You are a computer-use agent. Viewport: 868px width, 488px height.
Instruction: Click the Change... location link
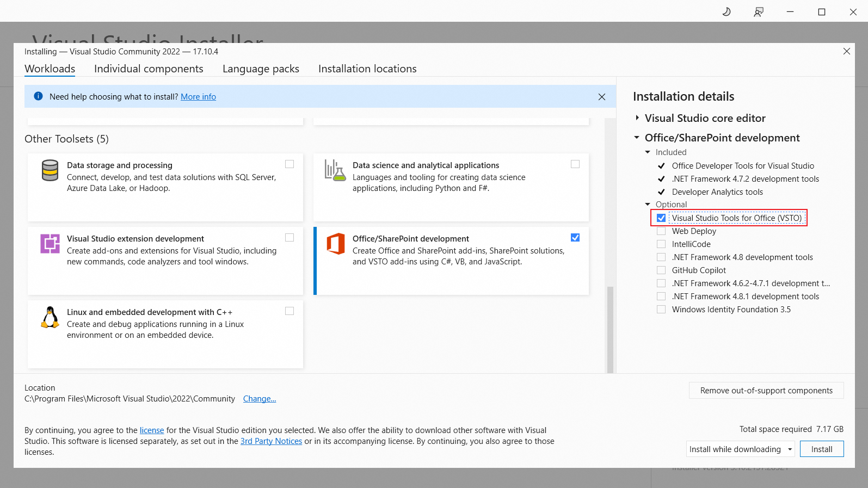[260, 399]
